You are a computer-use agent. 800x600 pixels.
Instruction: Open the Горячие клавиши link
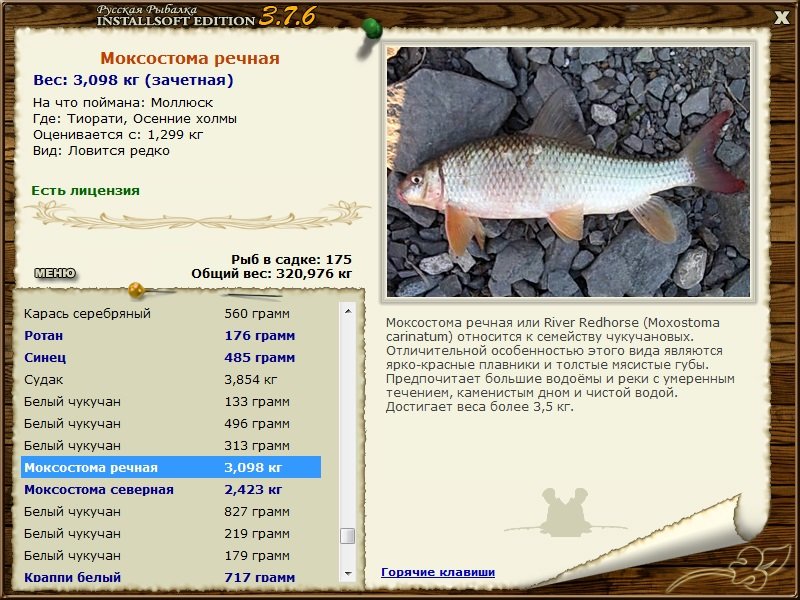coord(438,572)
